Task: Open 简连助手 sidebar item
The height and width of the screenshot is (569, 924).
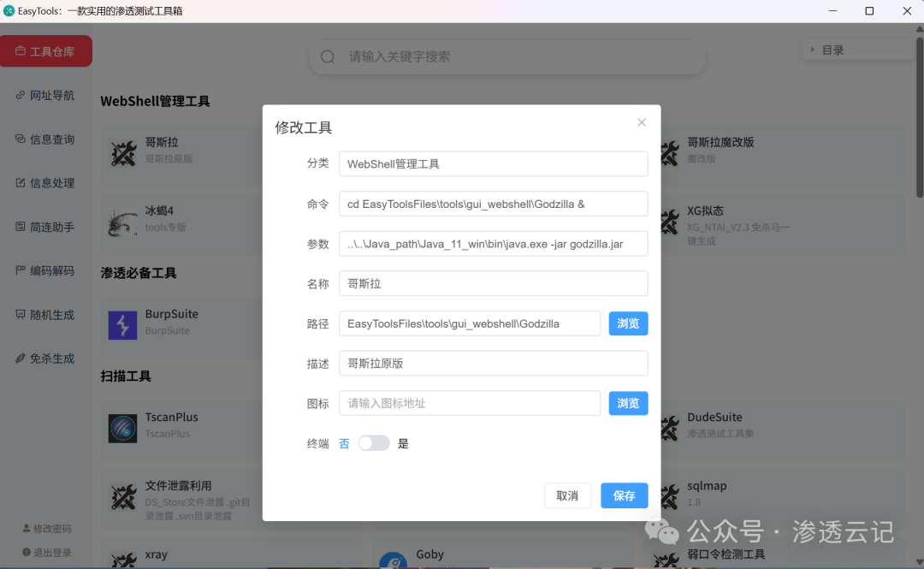Action: point(46,227)
